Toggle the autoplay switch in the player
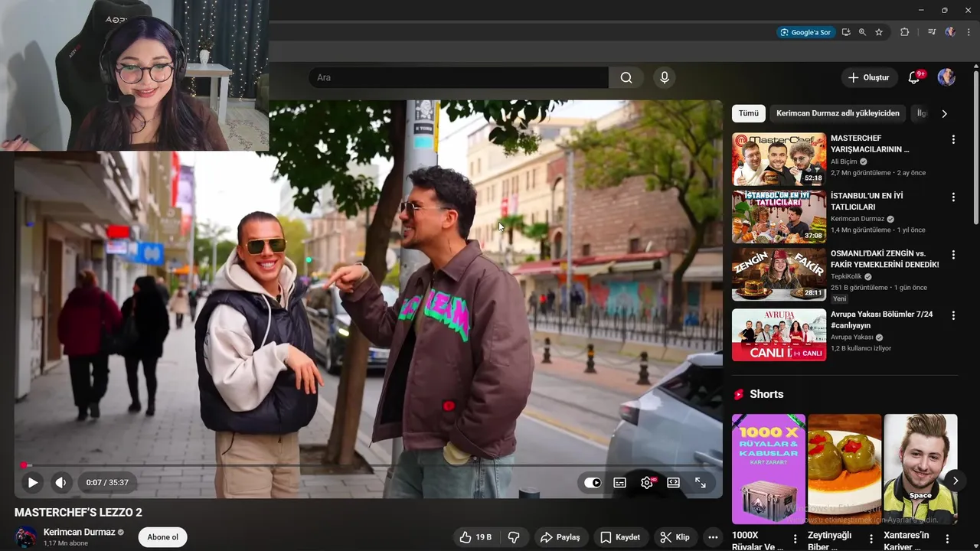The image size is (980, 551). tap(593, 483)
